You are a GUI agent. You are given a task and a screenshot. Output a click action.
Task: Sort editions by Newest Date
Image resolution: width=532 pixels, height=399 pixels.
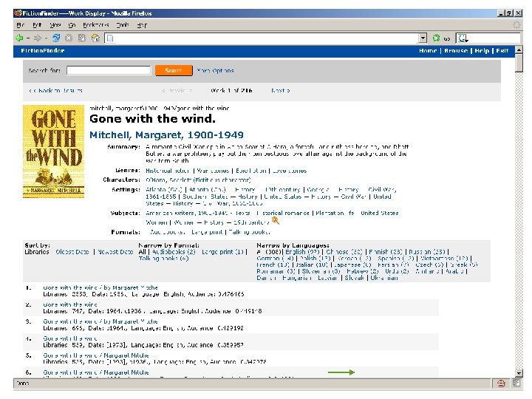click(x=115, y=252)
